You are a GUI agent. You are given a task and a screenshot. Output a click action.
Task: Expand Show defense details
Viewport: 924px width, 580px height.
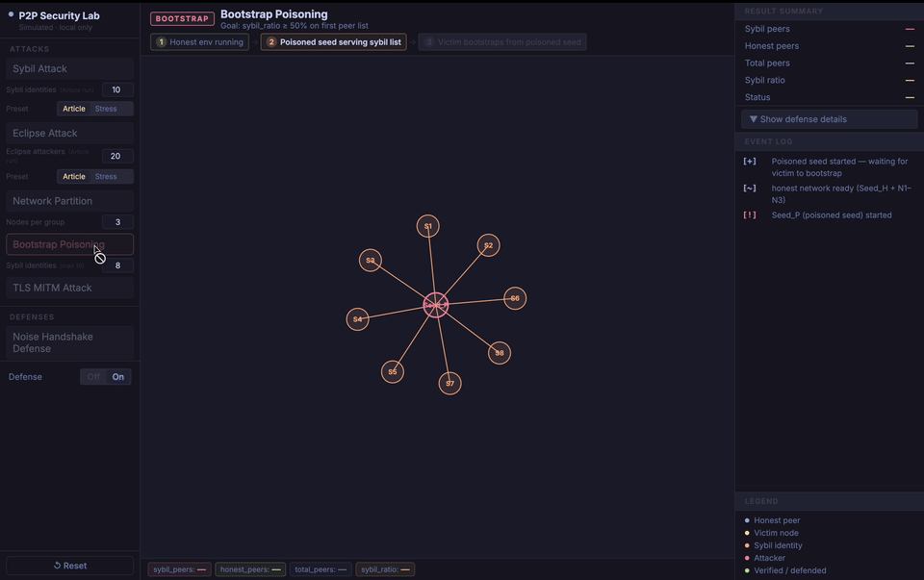pyautogui.click(x=829, y=119)
